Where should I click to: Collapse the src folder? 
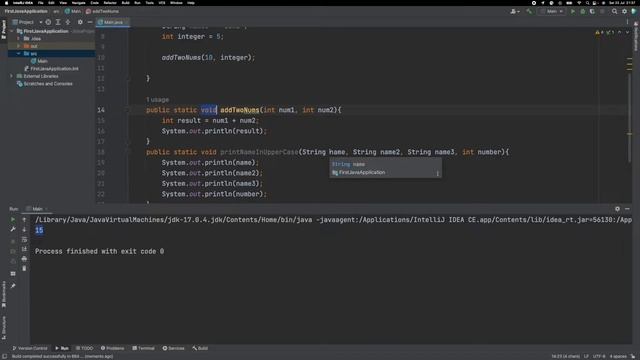18,53
